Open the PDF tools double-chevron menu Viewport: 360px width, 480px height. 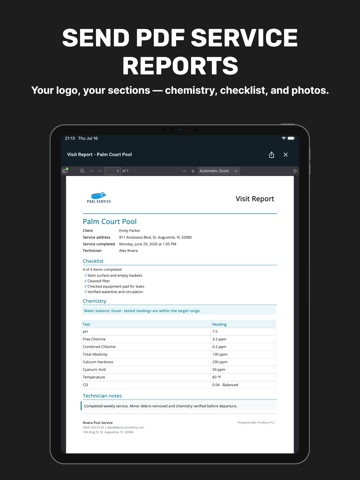pos(295,171)
